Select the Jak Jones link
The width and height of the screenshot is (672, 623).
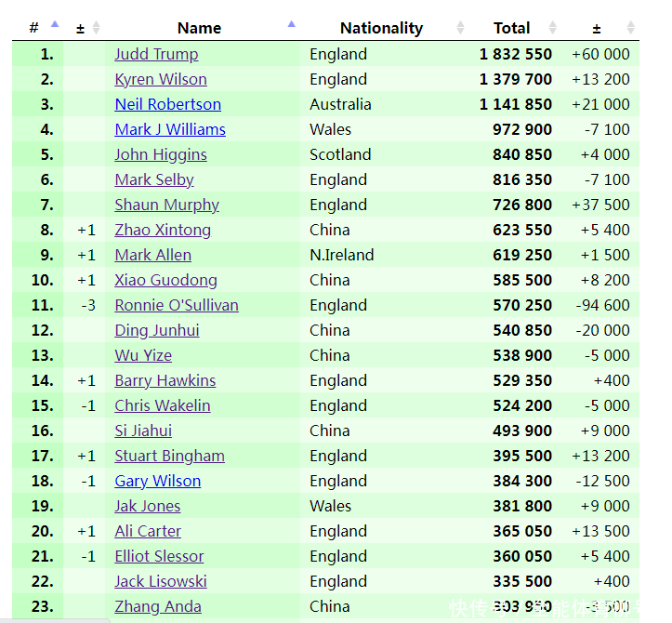pos(148,506)
